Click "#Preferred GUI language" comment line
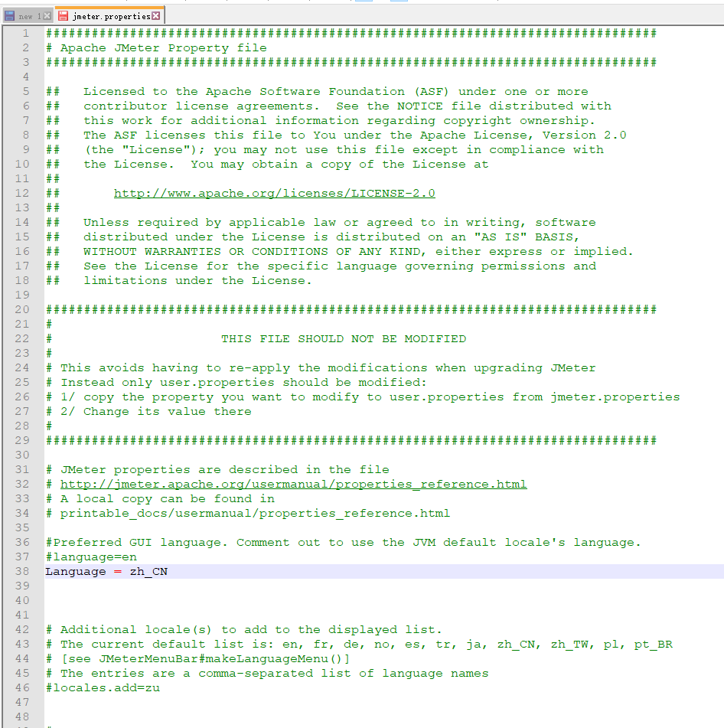This screenshot has height=728, width=724. coord(344,542)
